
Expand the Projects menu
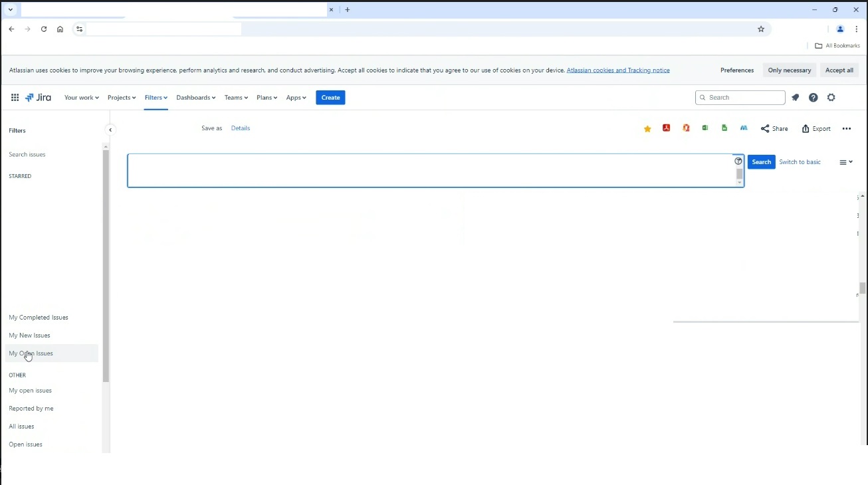click(x=122, y=98)
